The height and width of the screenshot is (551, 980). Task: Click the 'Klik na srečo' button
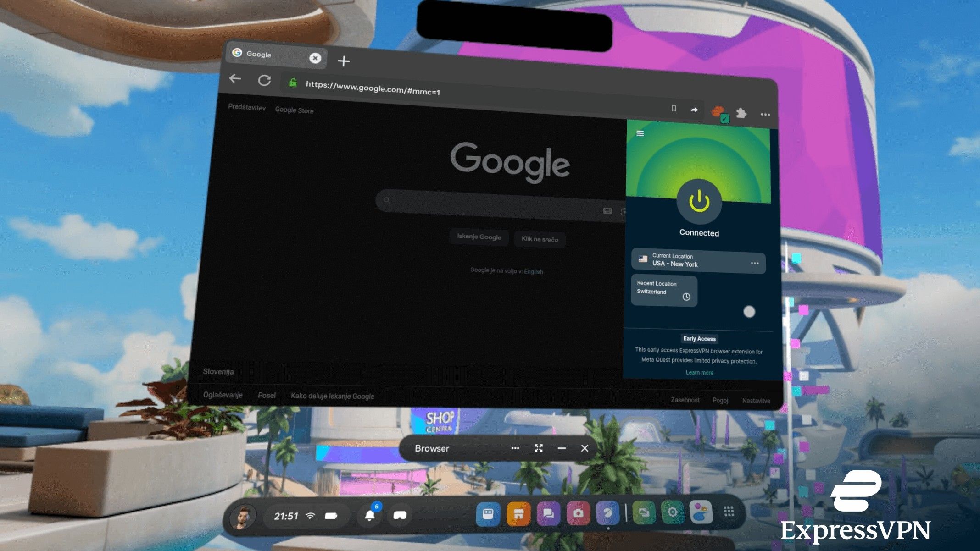540,239
